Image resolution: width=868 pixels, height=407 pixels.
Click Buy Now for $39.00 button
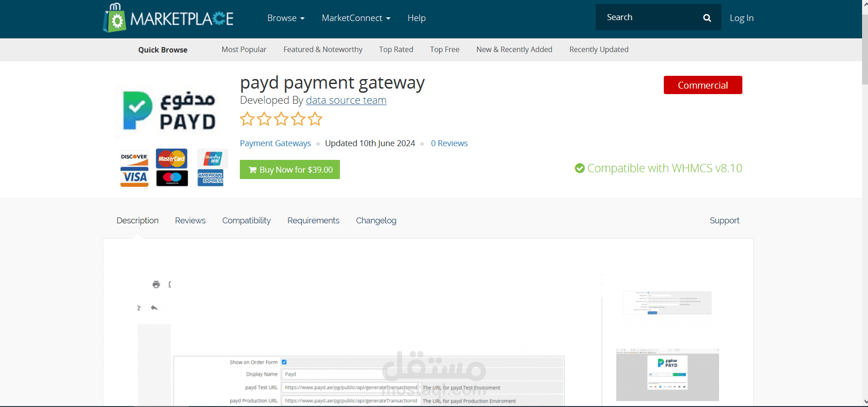[x=290, y=169]
